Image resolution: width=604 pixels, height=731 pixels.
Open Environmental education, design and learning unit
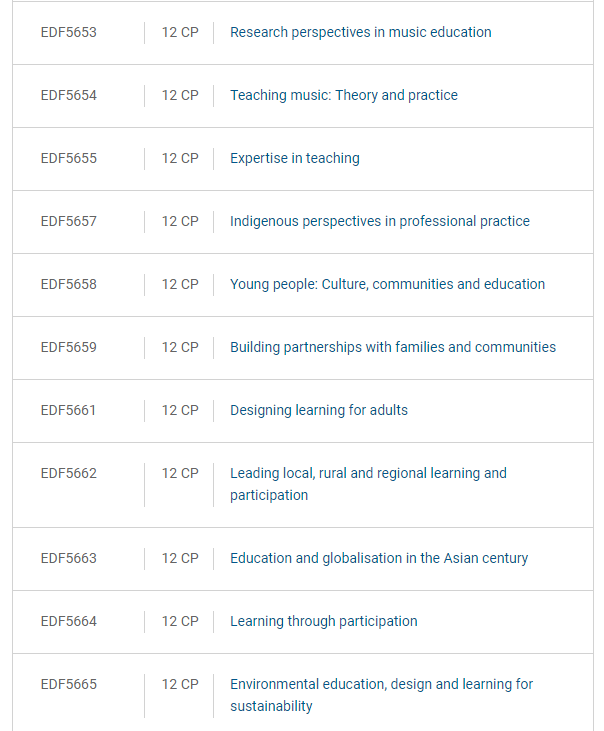tap(381, 684)
